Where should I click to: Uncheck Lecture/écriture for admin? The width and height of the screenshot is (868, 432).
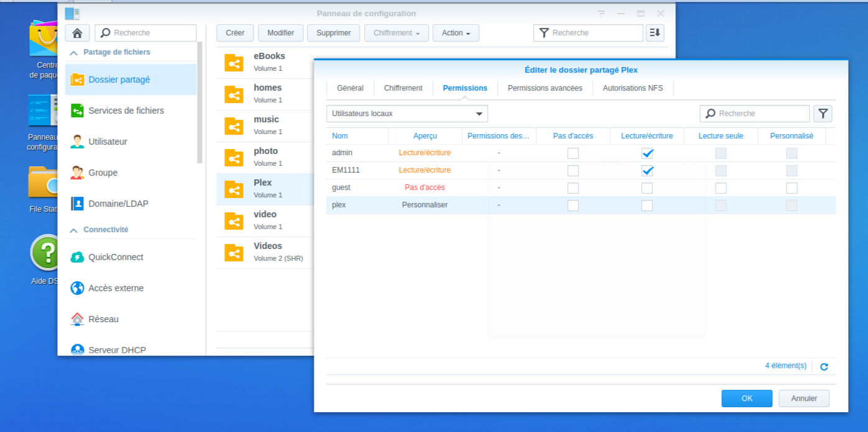coord(647,153)
